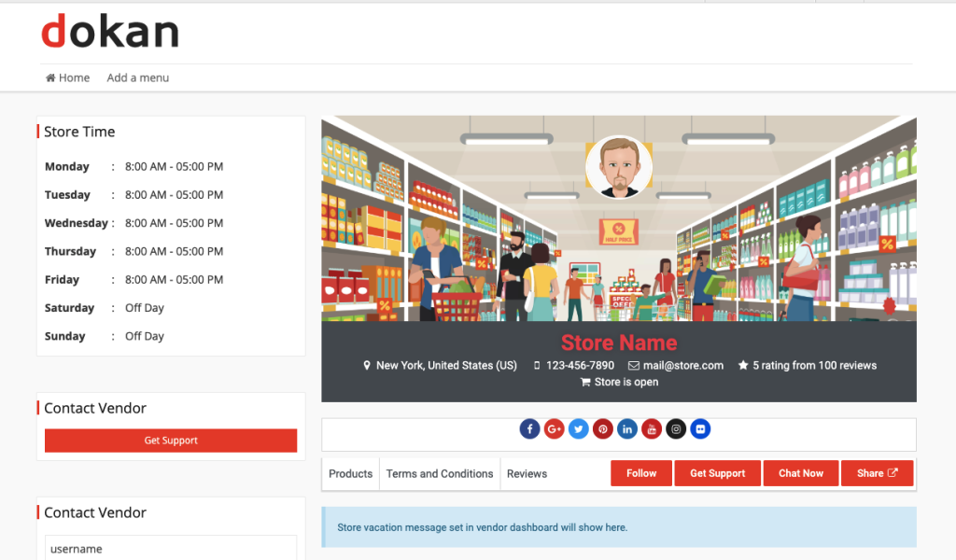Click 5 rating from 100 reviews
The height and width of the screenshot is (560, 956).
pos(814,366)
